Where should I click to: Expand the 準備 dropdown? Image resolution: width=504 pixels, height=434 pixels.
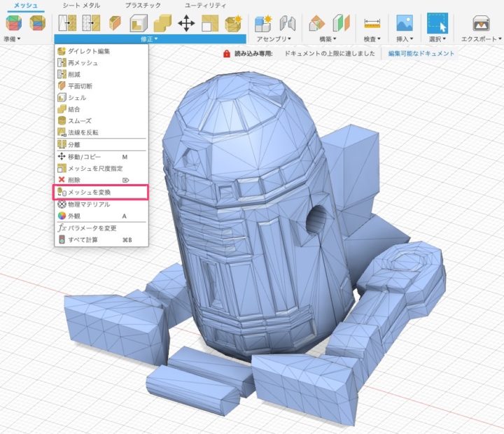tap(13, 39)
